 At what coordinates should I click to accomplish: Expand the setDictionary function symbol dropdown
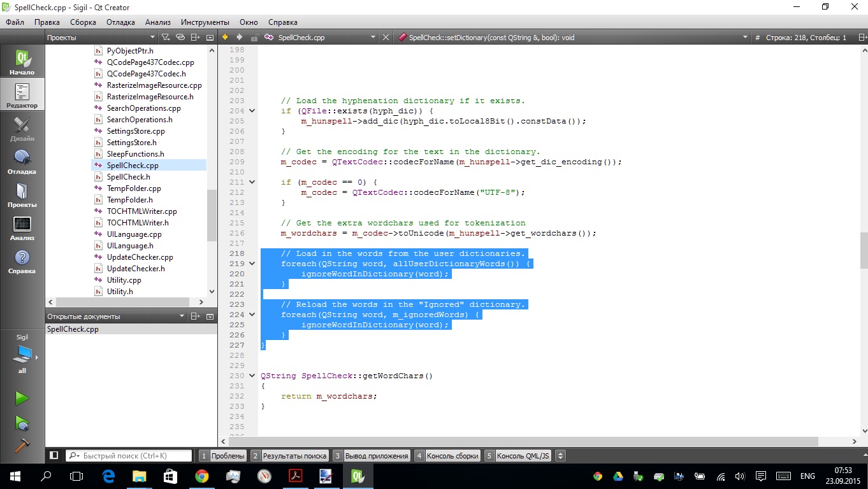745,38
